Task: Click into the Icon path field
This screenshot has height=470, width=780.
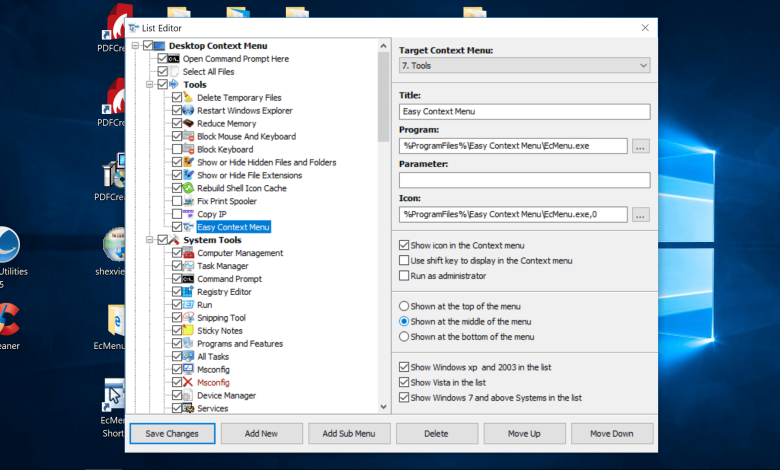Action: (x=513, y=214)
